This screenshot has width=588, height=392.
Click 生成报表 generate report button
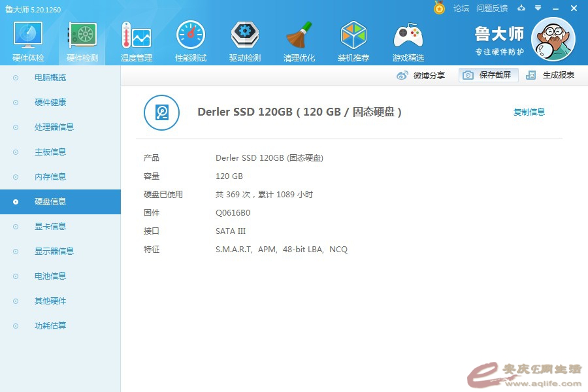551,75
